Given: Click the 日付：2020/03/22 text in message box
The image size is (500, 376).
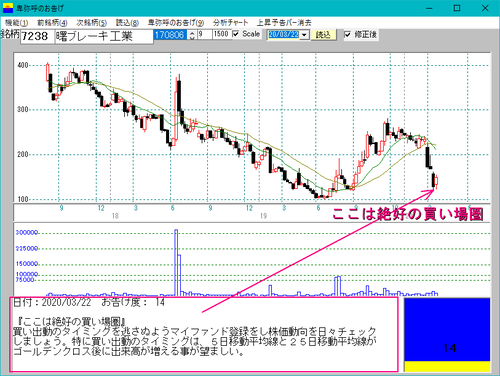Looking at the screenshot, I should 52,303.
